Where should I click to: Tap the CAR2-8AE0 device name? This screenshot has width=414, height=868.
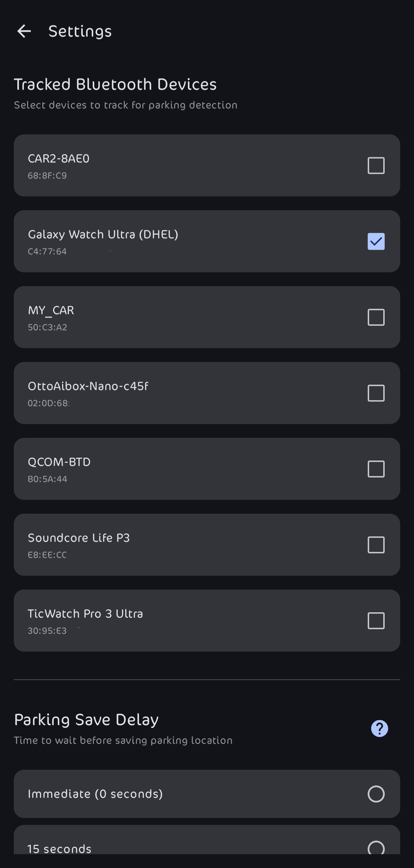59,158
